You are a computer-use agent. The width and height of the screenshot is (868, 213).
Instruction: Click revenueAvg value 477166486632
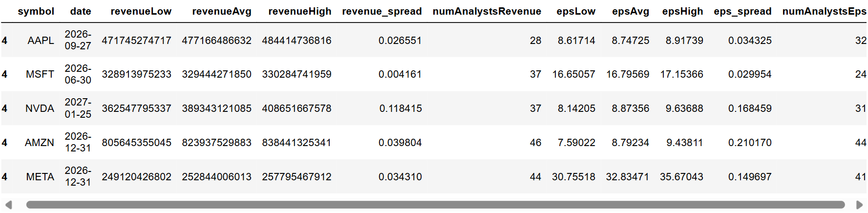click(217, 41)
